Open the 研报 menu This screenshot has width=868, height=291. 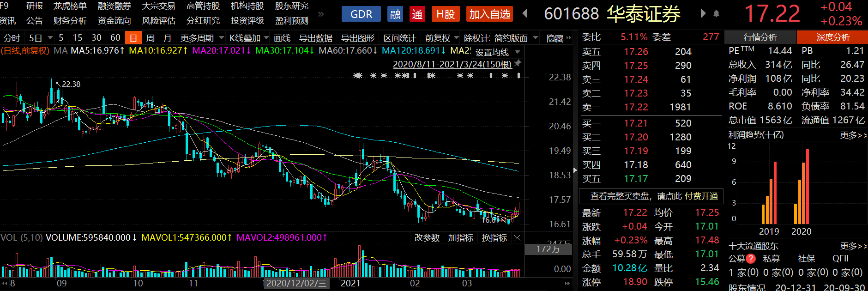pos(35,6)
